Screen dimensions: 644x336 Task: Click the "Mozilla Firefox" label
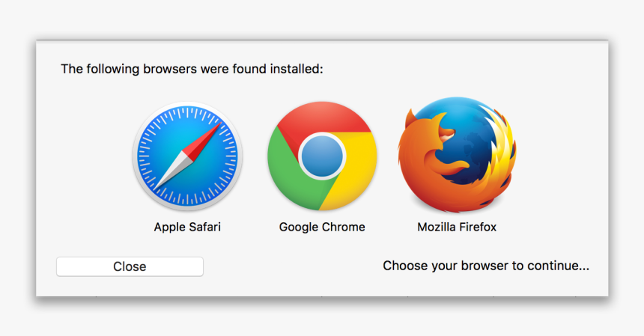457,227
